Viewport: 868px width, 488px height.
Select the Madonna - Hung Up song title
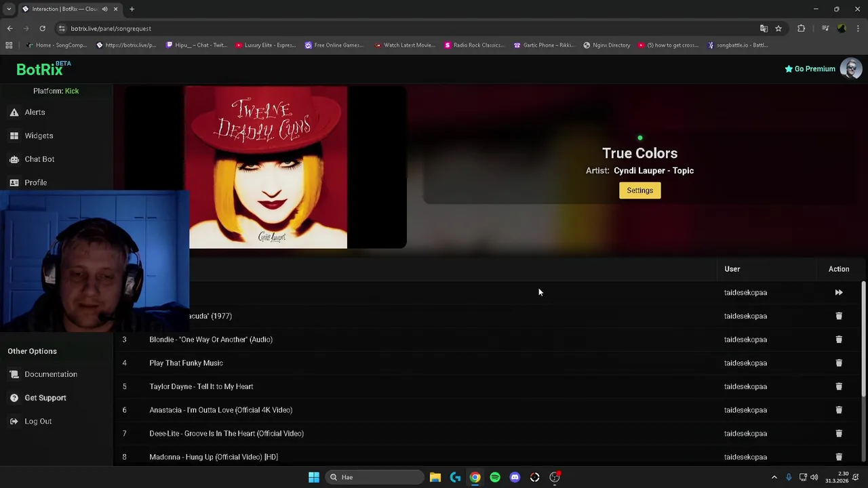coord(214,457)
